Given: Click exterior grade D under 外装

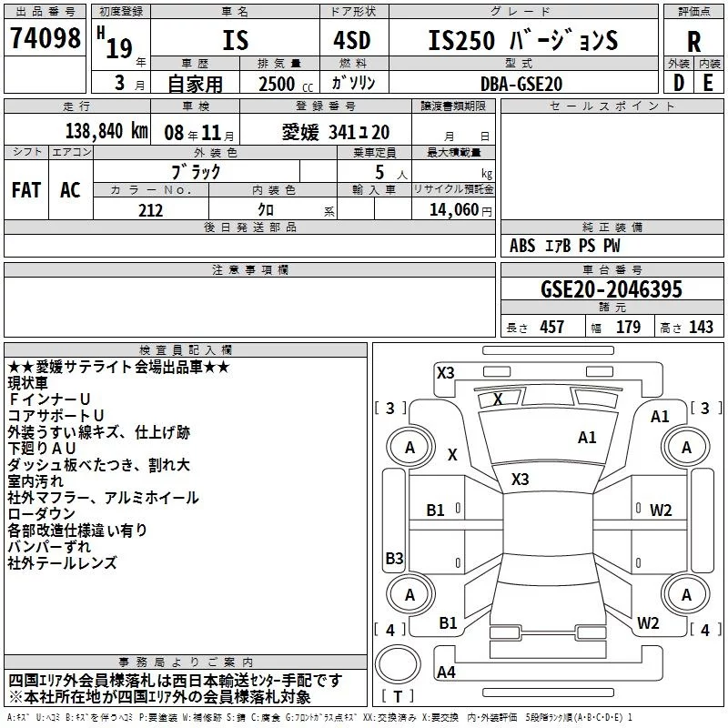Looking at the screenshot, I should [x=679, y=83].
